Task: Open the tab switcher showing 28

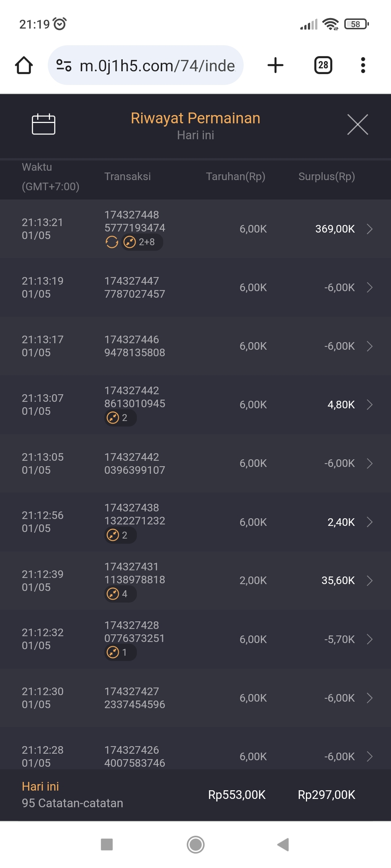Action: tap(323, 65)
